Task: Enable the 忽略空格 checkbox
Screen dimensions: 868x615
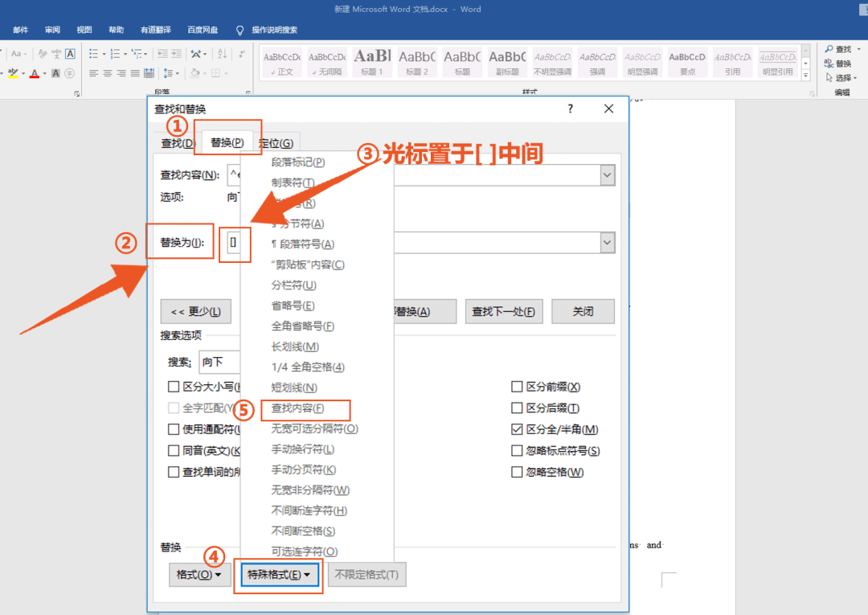Action: point(517,472)
